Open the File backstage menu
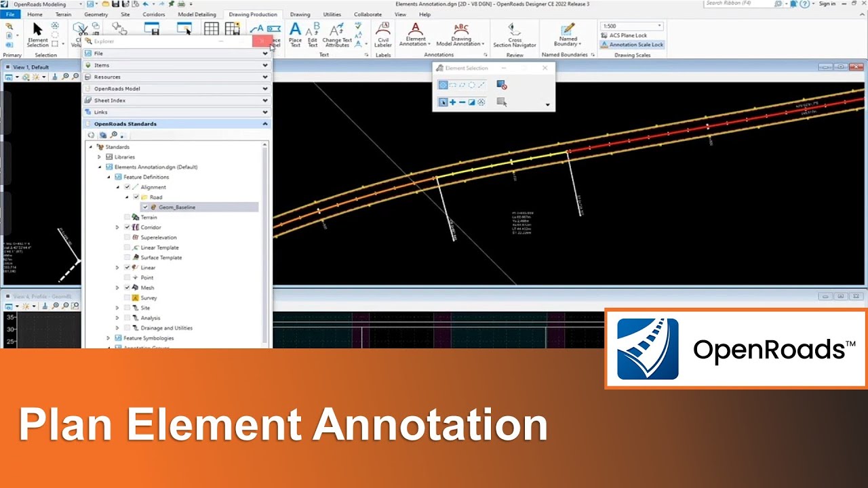Screen dimensions: 868x488 (x=10, y=14)
